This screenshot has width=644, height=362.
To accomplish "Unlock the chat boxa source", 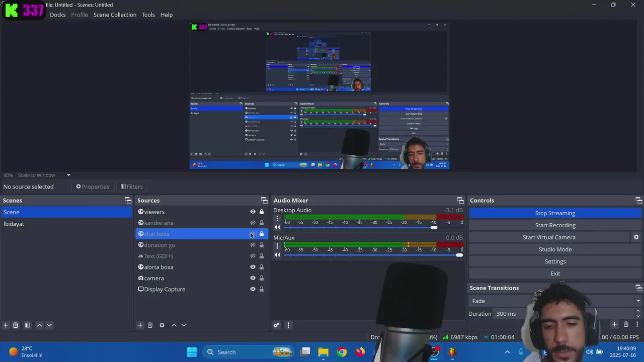I will coord(262,234).
